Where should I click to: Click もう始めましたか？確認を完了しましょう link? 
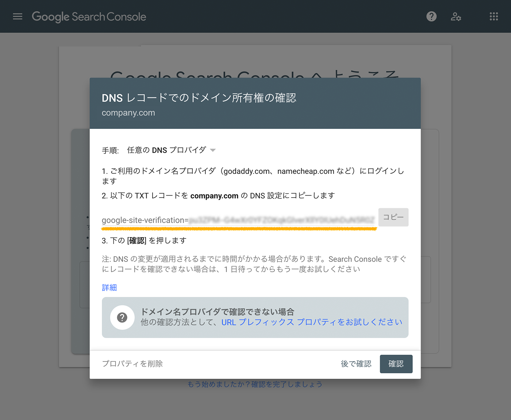[255, 384]
